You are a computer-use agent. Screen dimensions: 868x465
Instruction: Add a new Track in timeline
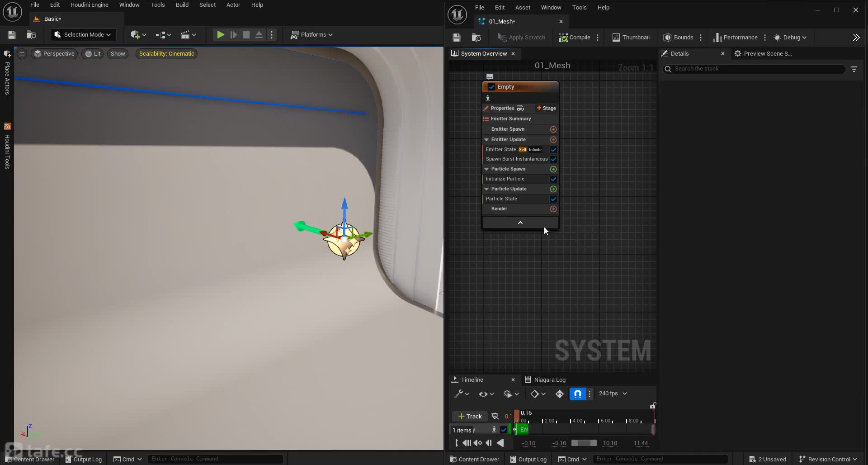pyautogui.click(x=470, y=417)
